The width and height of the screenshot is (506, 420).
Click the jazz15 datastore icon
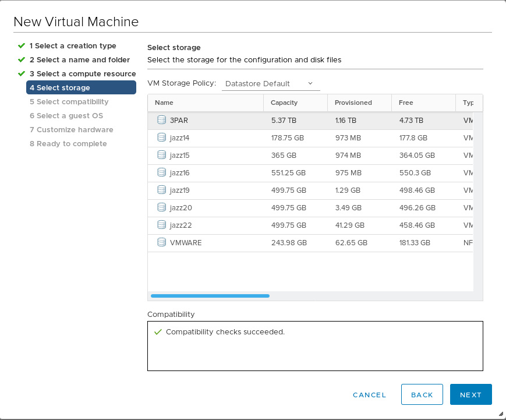[x=162, y=155]
